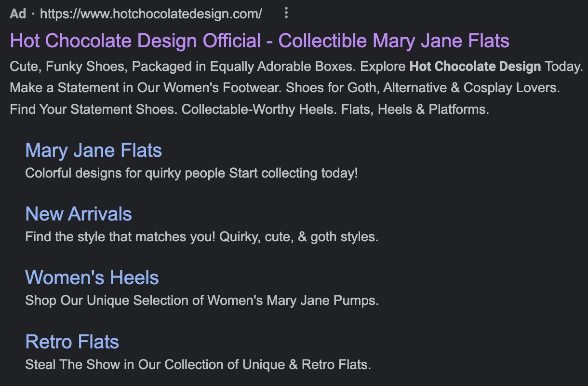Open the Mary Jane Flats sitelink
Screen dimensions: 588x386
pos(94,151)
